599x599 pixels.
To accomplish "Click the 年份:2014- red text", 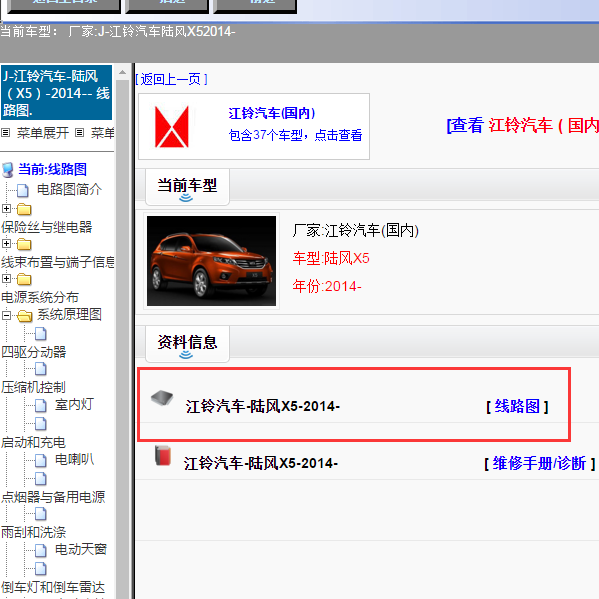I will coord(327,286).
